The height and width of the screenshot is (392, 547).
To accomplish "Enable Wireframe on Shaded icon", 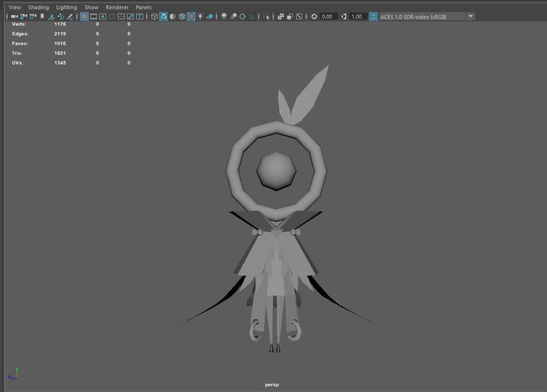I will 182,17.
